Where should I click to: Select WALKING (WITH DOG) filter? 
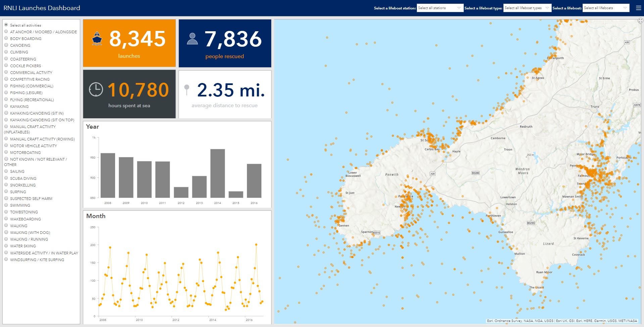(x=6, y=232)
